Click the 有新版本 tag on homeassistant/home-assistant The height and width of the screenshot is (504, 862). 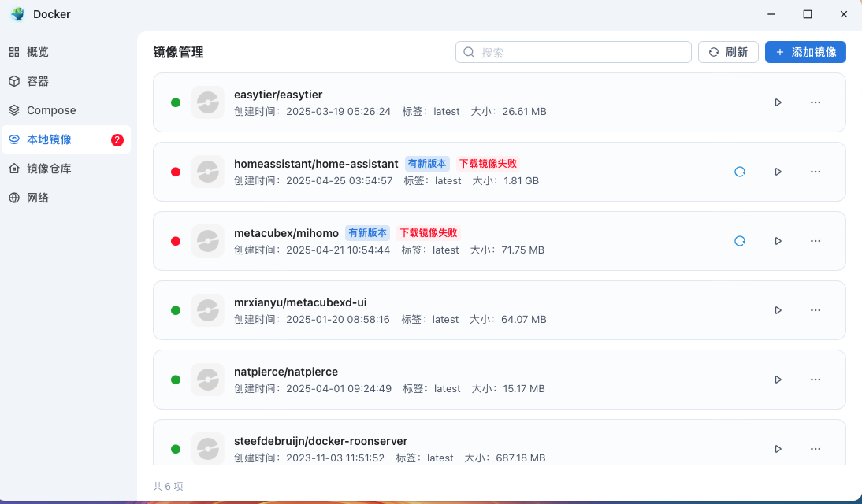click(427, 164)
